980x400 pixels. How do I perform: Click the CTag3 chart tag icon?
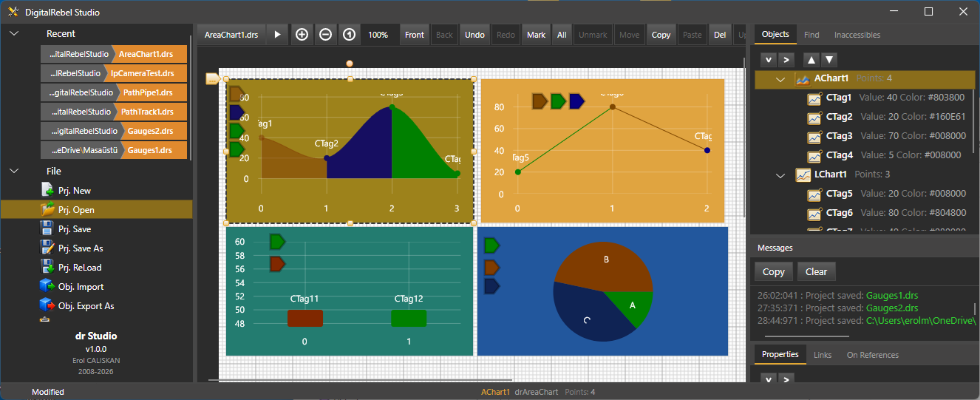pos(814,137)
